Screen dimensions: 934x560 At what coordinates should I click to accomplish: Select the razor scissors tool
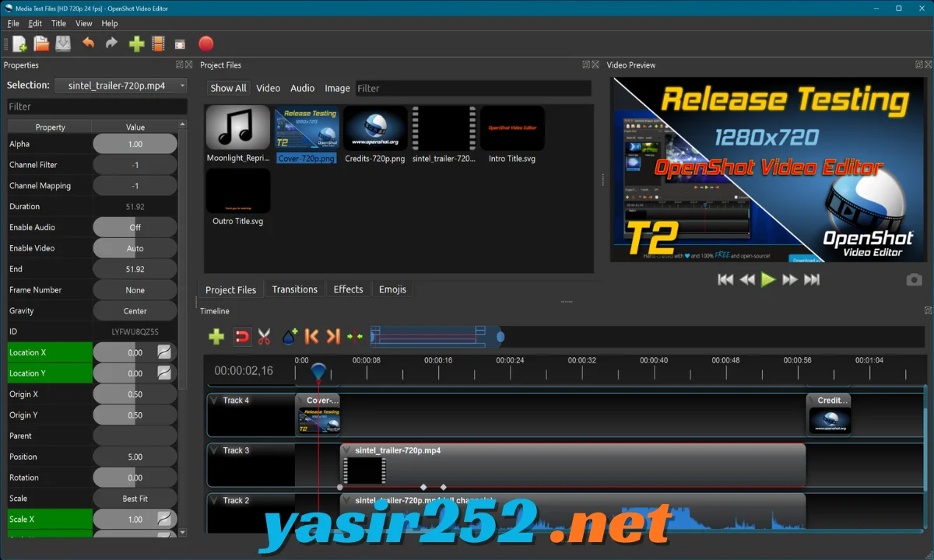point(264,337)
